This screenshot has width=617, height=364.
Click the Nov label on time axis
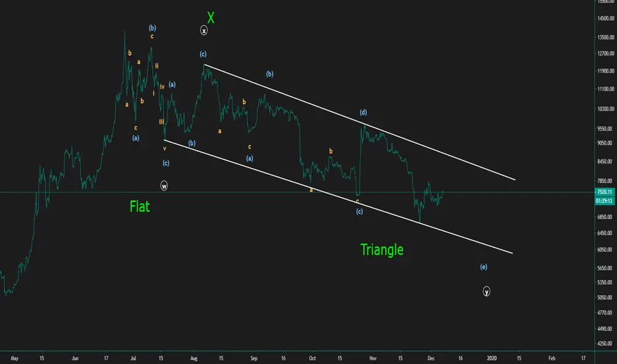point(373,358)
